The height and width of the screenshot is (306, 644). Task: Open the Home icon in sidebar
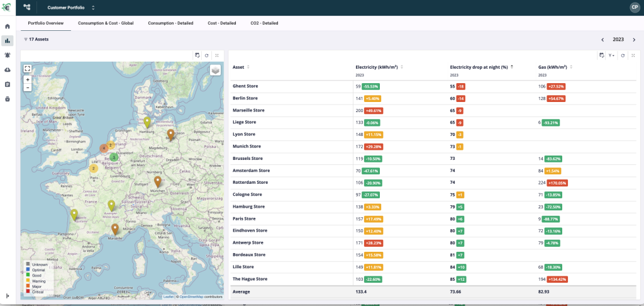point(8,26)
